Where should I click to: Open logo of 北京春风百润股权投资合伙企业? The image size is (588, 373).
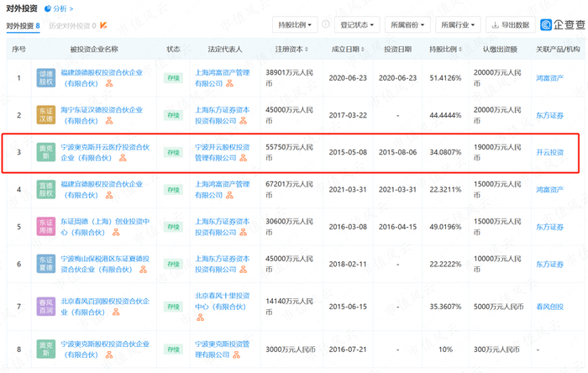click(46, 307)
